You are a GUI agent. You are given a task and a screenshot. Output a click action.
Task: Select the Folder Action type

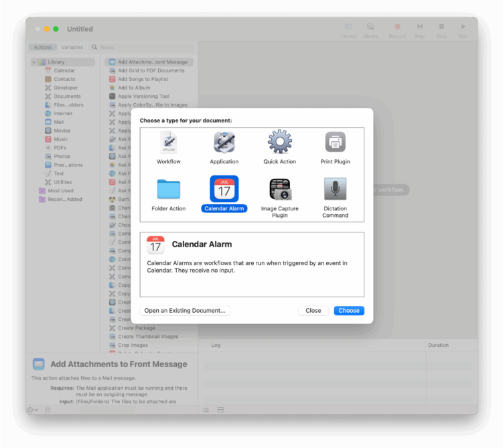[x=169, y=190]
